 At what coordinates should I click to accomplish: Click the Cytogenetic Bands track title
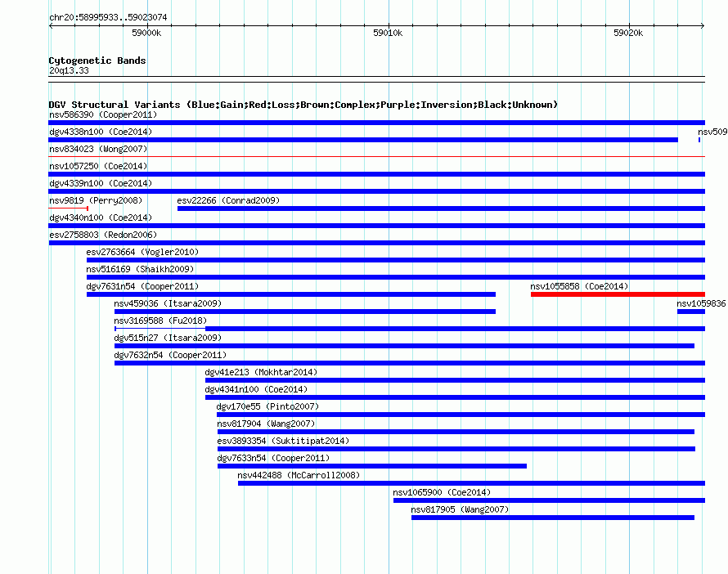tap(97, 61)
